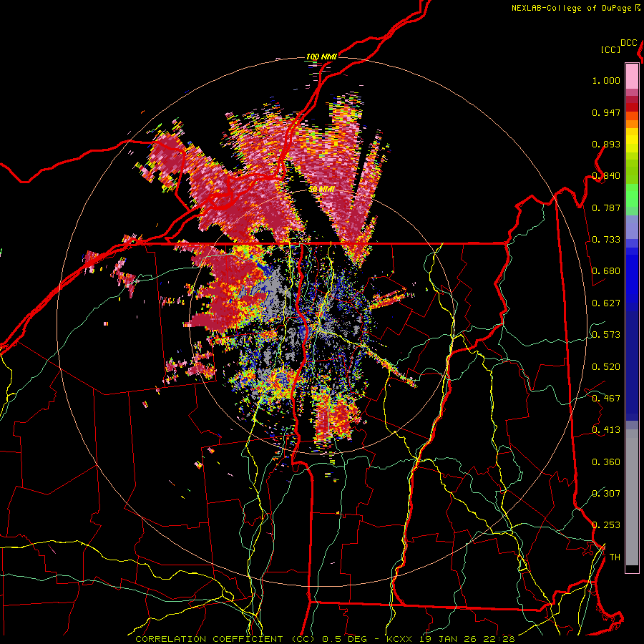Click the 50 NMI range ring label
The height and width of the screenshot is (644, 644).
pyautogui.click(x=321, y=190)
